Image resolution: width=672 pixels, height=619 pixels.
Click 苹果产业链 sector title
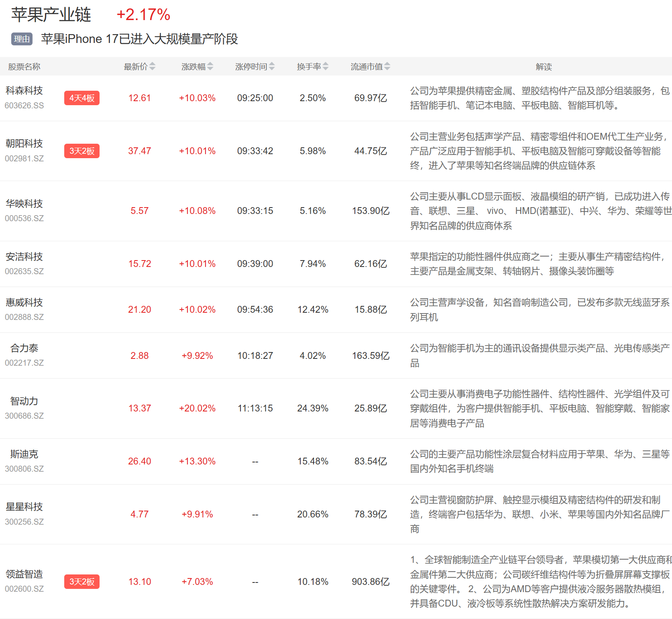coord(51,15)
